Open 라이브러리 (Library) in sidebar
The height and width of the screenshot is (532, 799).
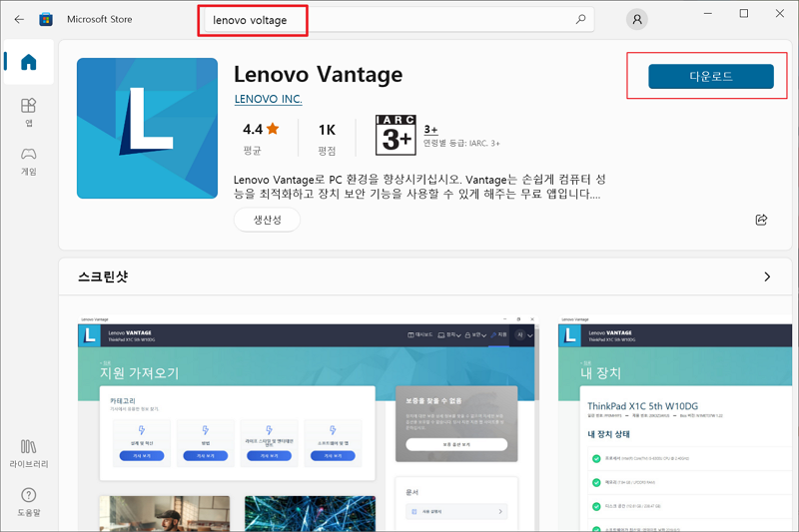29,453
